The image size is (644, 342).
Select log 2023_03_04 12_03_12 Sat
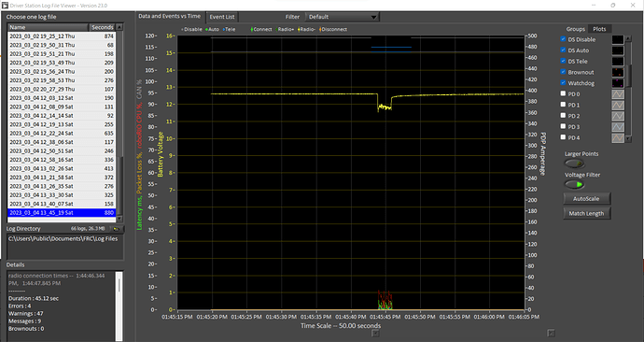click(62, 98)
